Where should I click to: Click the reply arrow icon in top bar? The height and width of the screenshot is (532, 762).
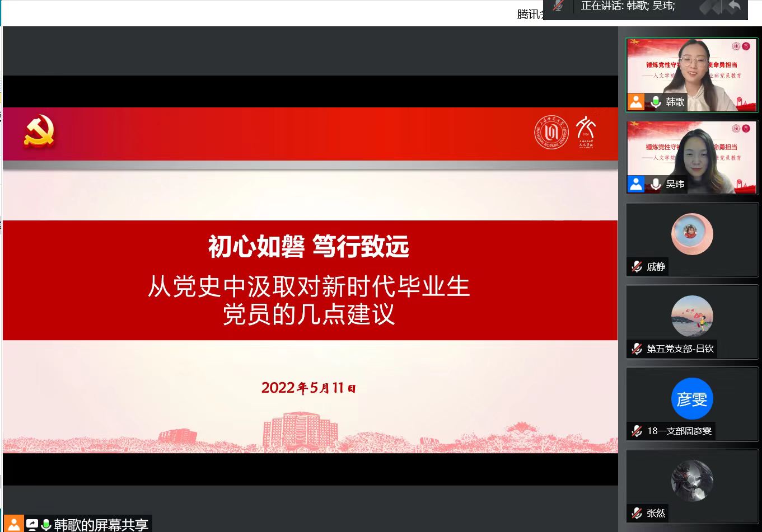pyautogui.click(x=735, y=7)
